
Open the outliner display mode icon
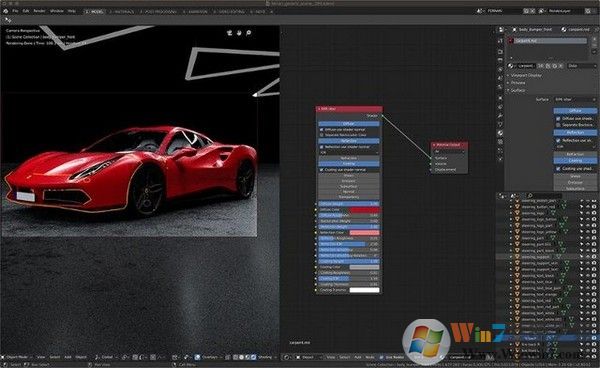click(x=513, y=196)
